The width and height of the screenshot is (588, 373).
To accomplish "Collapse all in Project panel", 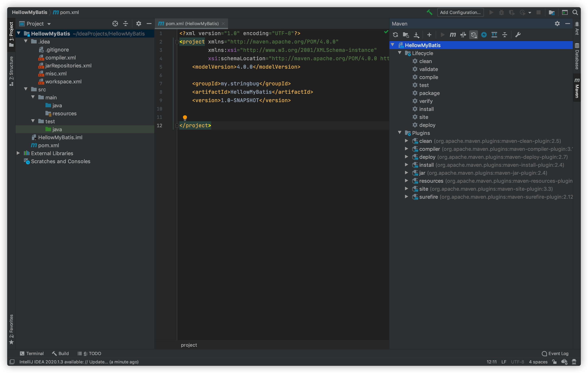I will tap(126, 24).
